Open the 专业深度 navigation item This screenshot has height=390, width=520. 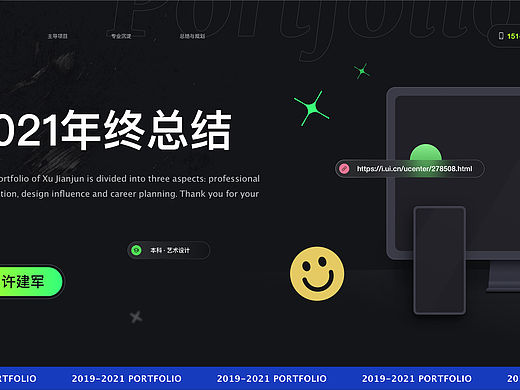[121, 36]
